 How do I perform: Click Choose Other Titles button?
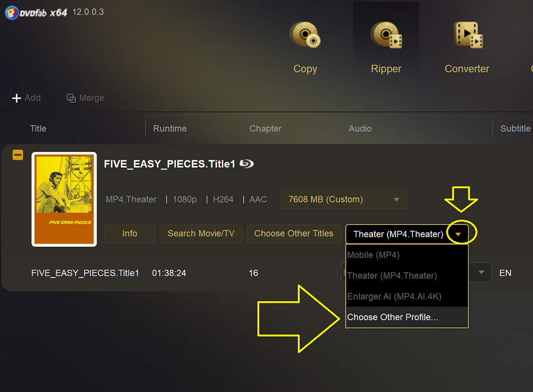pos(293,234)
